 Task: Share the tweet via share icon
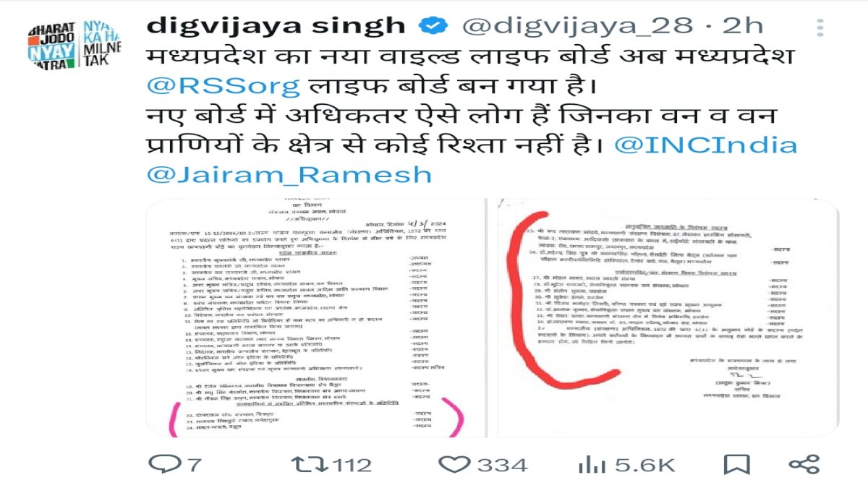coord(804,464)
